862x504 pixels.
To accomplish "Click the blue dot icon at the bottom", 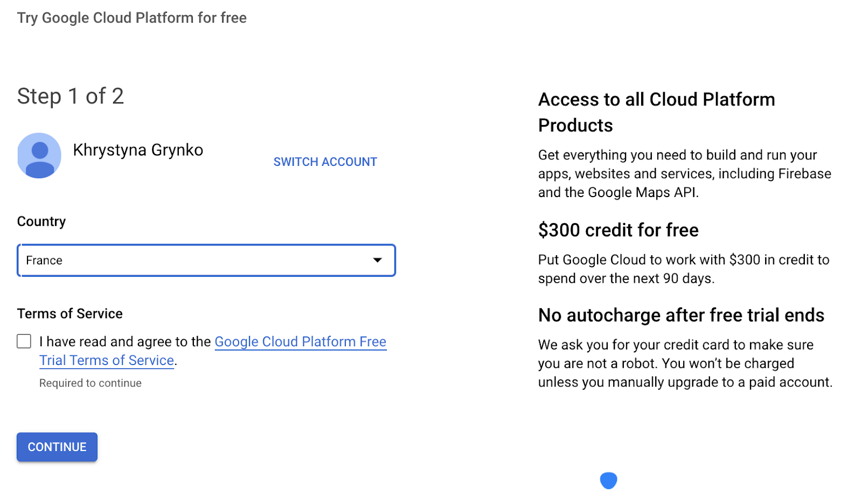I will point(608,480).
